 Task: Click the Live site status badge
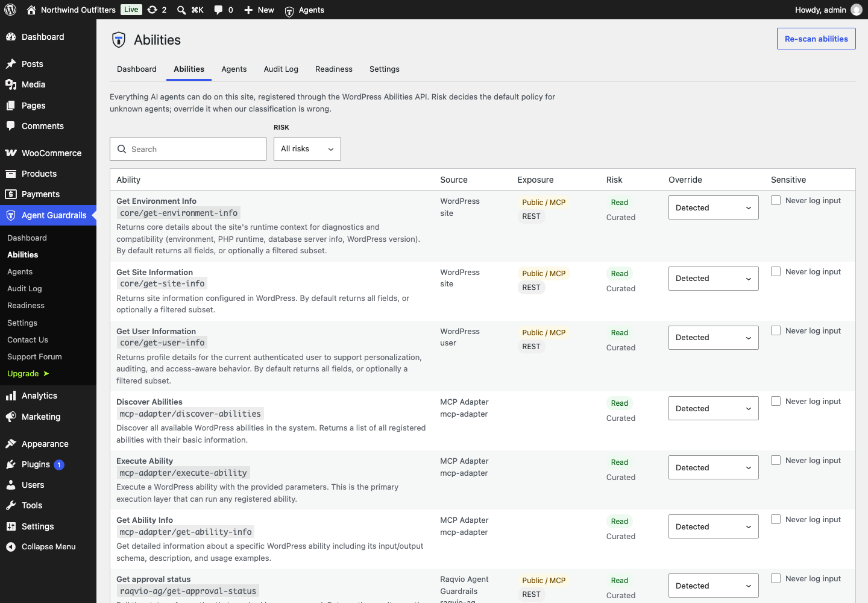[131, 10]
